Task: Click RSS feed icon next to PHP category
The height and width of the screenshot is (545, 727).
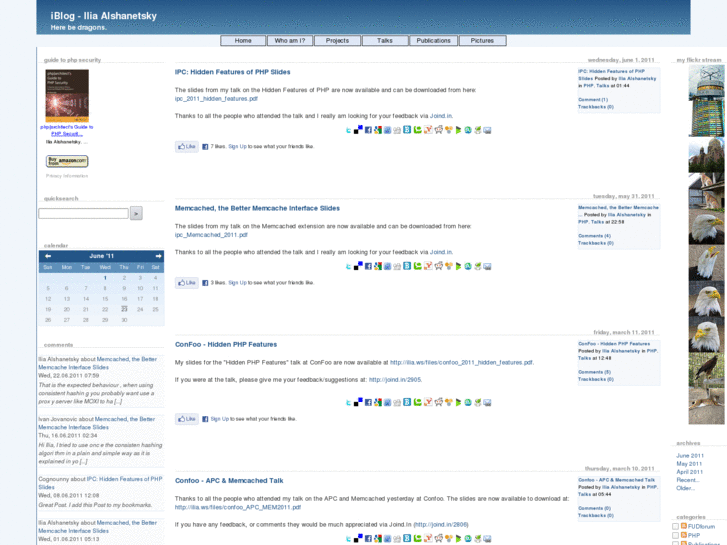Action: click(683, 535)
